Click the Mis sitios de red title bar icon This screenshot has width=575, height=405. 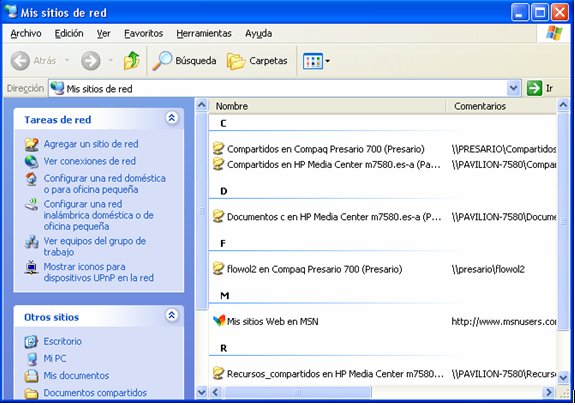click(11, 12)
